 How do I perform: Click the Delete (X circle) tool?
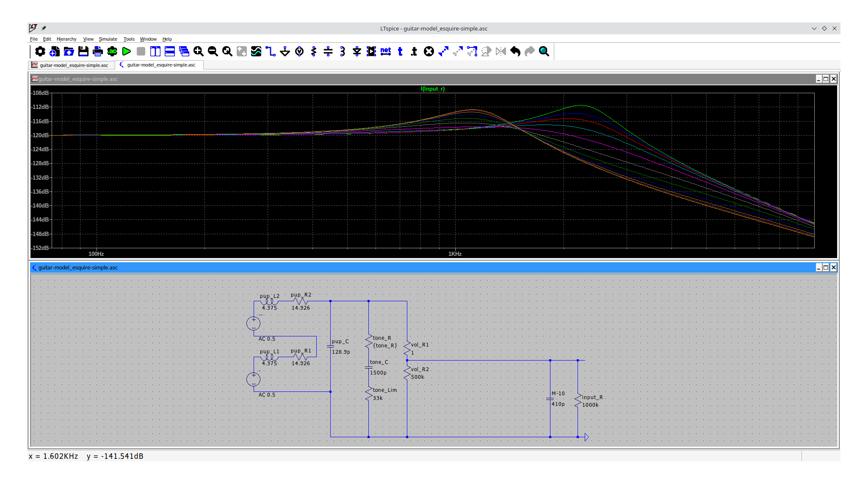[429, 51]
